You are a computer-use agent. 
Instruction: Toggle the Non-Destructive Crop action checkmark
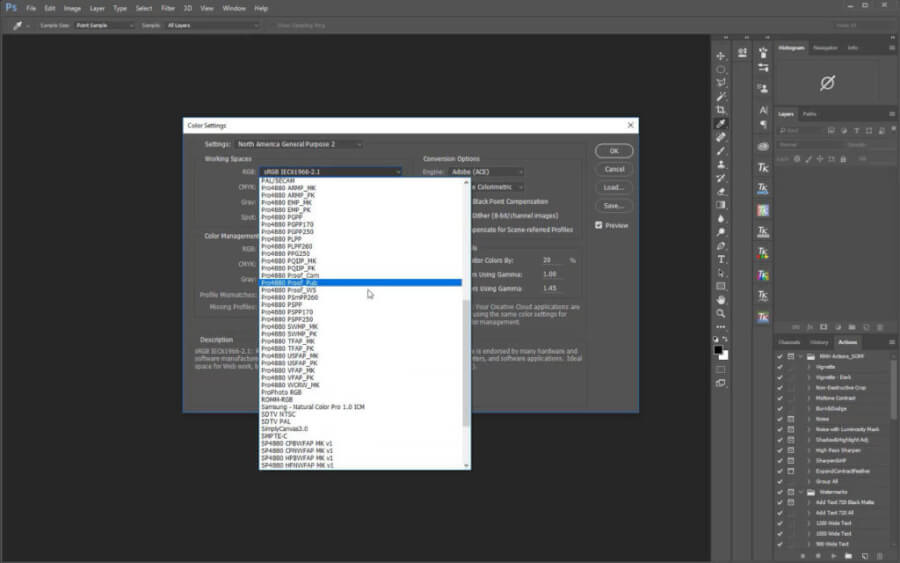(779, 388)
